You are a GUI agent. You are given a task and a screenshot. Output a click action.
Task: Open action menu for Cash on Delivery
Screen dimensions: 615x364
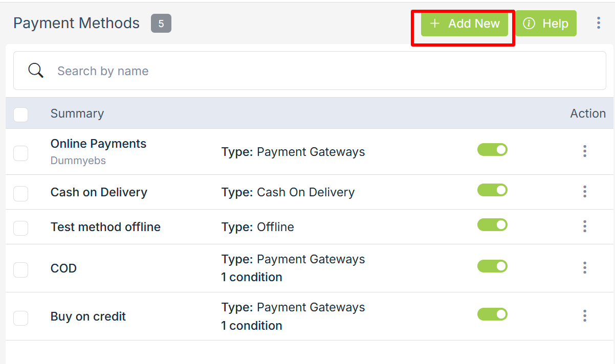point(584,192)
